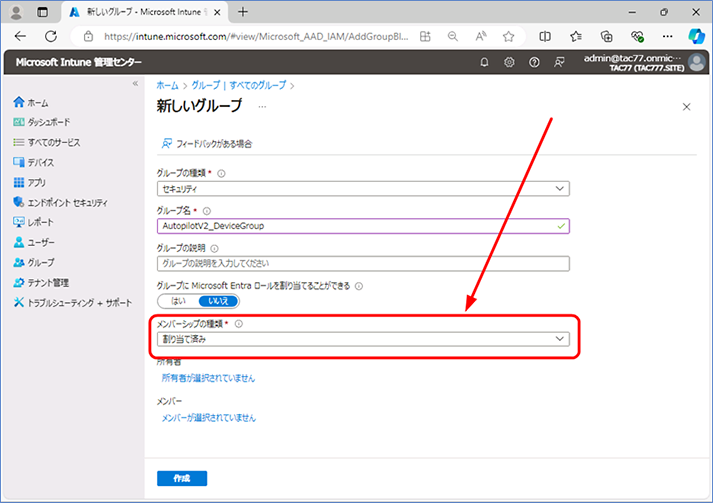Open the admin account avatar
The width and height of the screenshot is (713, 503).
coord(697,62)
